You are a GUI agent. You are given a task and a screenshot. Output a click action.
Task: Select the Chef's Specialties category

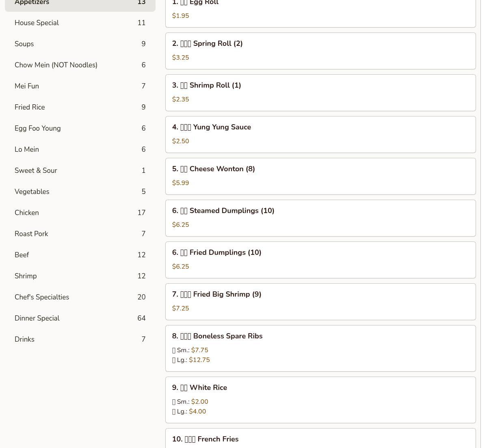80,297
